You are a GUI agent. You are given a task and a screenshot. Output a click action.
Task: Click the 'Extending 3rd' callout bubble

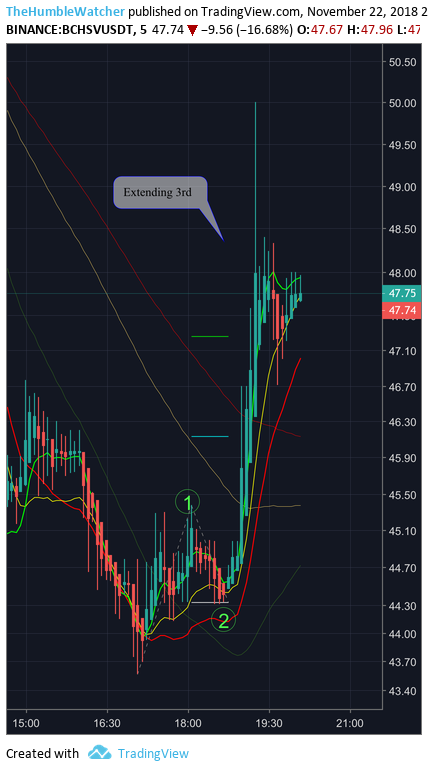[x=160, y=192]
